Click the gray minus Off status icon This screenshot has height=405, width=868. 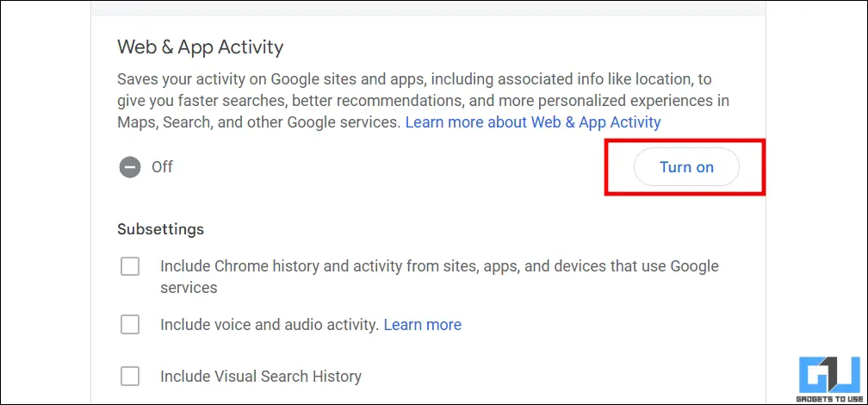[130, 167]
